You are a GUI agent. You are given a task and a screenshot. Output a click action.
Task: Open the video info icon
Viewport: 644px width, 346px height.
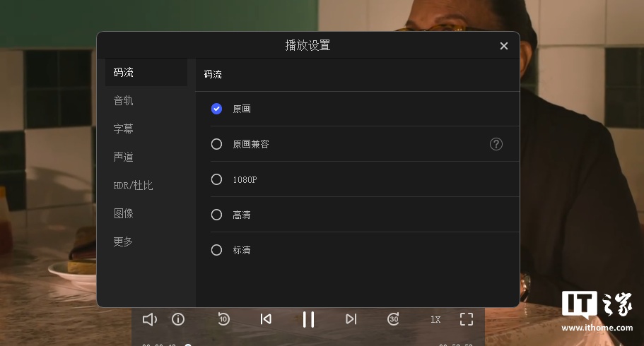178,319
